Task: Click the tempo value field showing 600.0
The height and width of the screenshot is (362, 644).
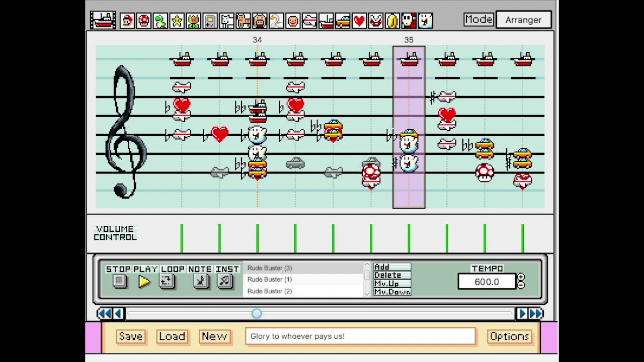Action: pos(487,282)
